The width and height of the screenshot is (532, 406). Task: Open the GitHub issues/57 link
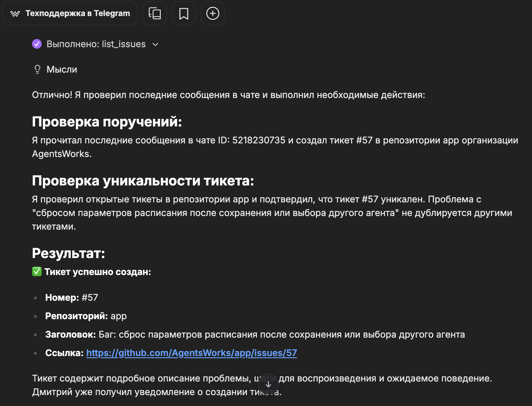point(192,353)
